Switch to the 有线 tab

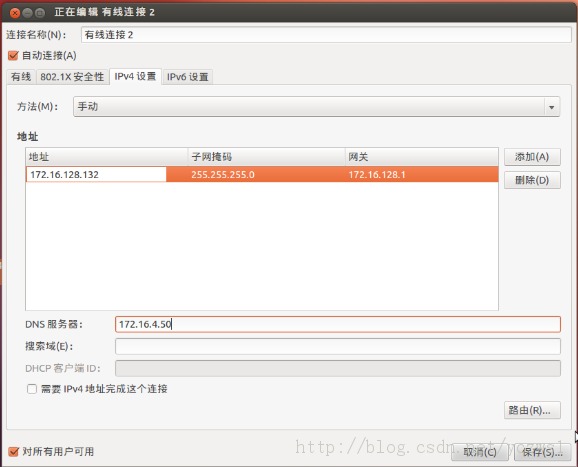pos(21,77)
